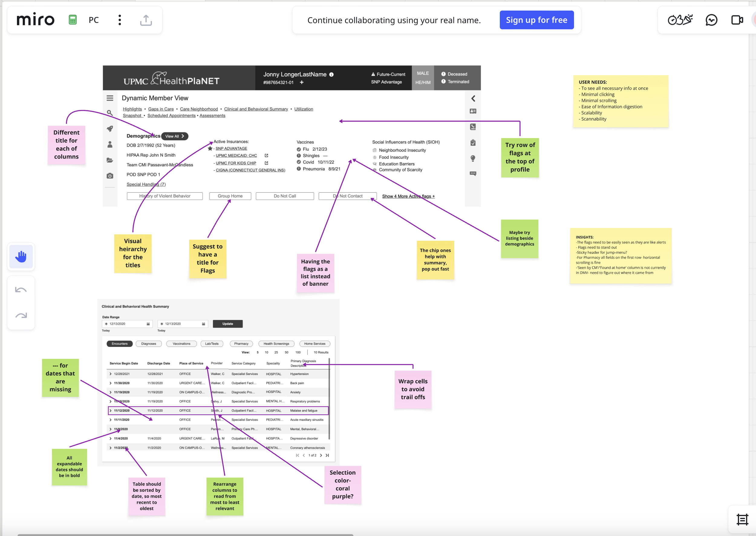756x536 pixels.
Task: Select the hand pan tool
Action: tap(21, 257)
